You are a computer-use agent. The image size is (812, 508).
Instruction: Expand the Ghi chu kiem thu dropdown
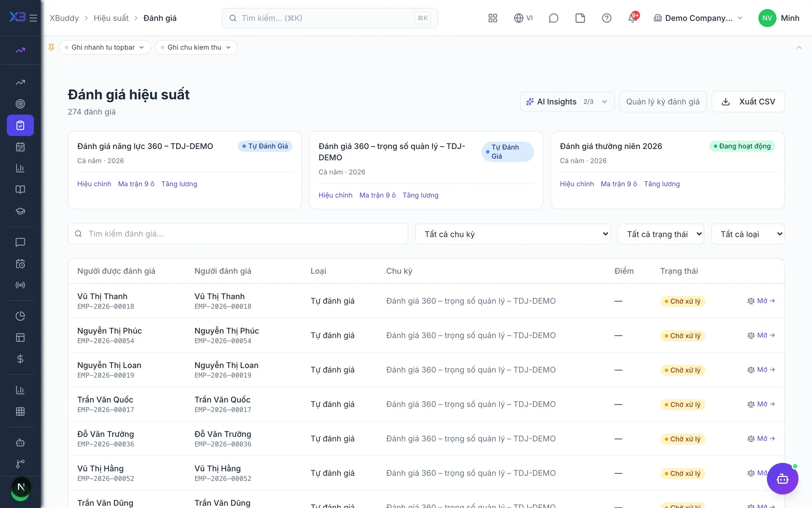[196, 47]
